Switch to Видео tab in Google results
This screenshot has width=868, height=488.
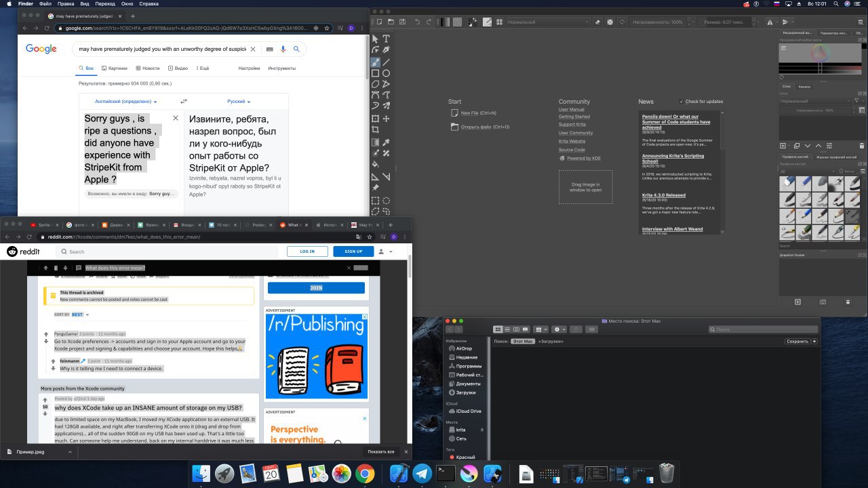coord(178,68)
